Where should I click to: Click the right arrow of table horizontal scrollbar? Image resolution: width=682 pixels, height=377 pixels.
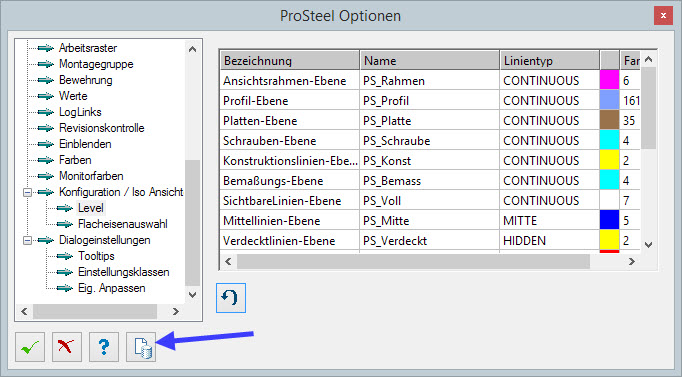632,261
